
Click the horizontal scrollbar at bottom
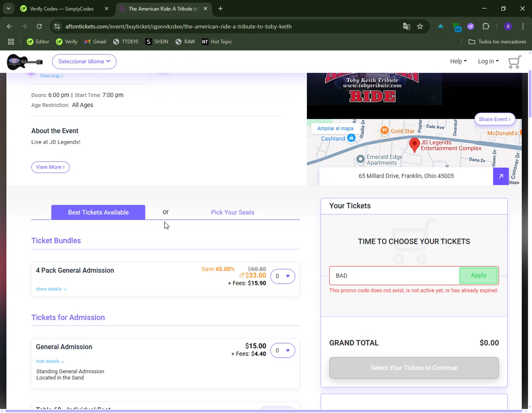264,411
